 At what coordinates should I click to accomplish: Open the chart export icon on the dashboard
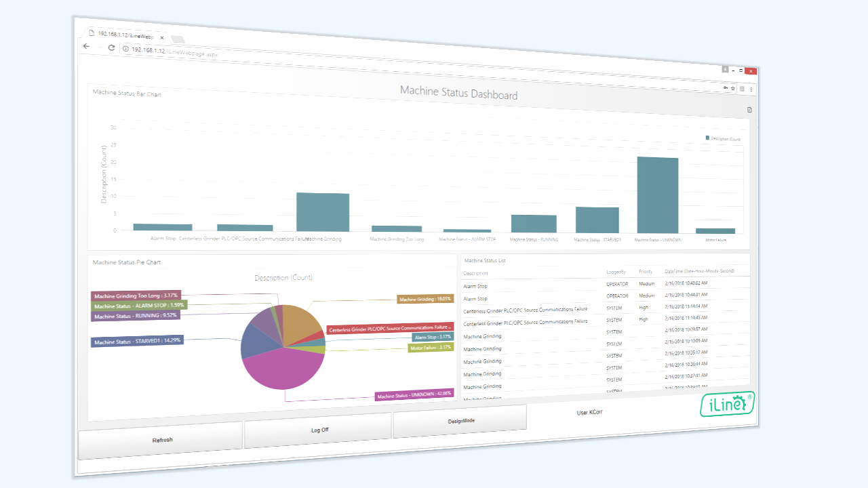click(x=749, y=109)
